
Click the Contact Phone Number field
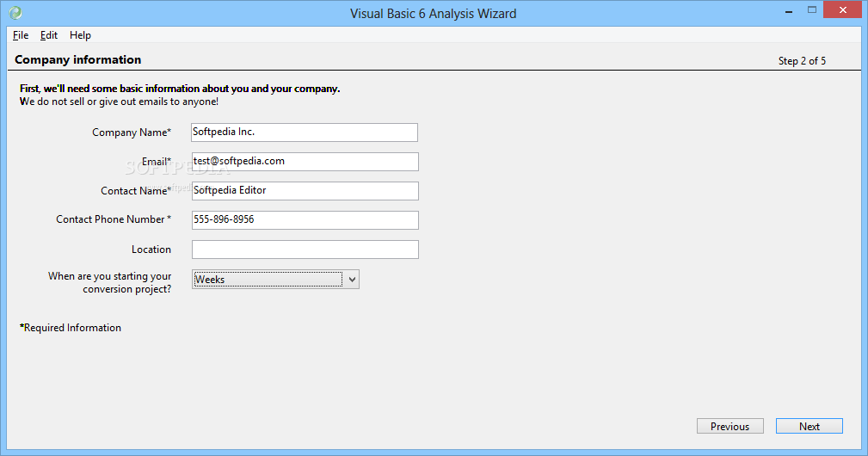tap(305, 220)
